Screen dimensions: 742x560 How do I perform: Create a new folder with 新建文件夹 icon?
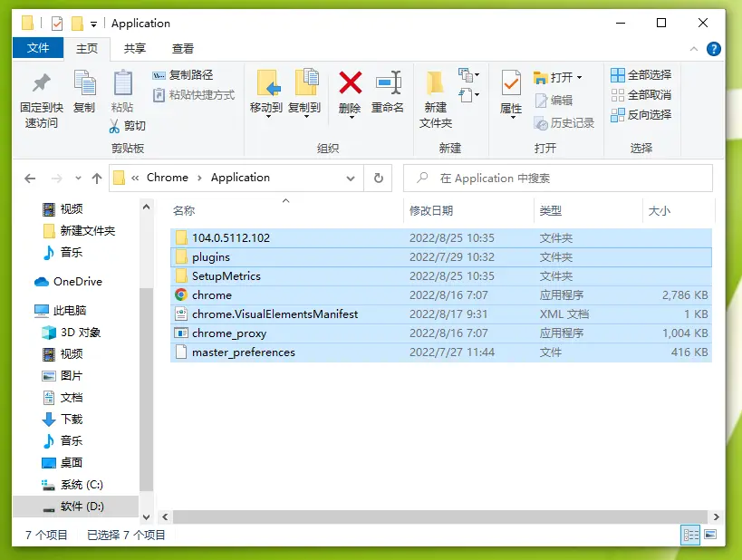[x=436, y=84]
